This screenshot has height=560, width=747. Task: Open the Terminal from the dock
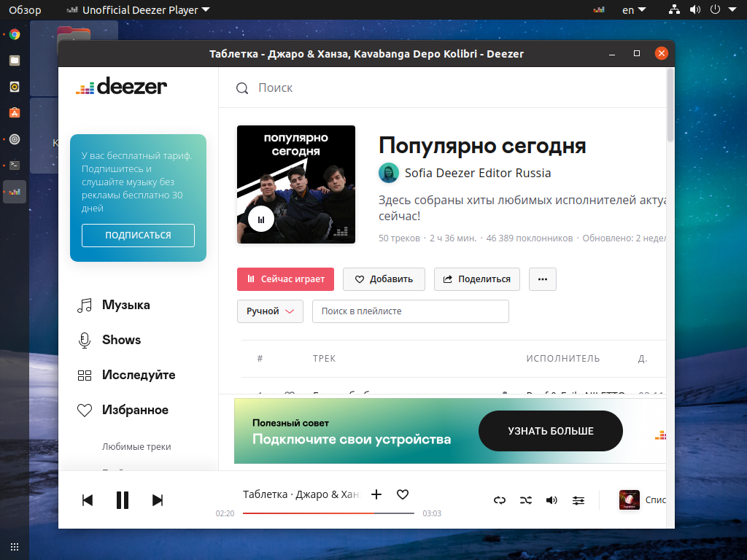point(15,166)
